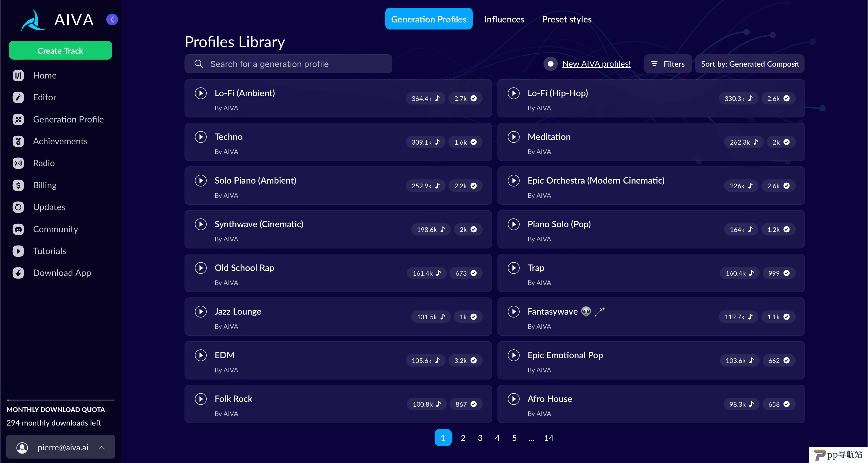Click the 294 monthly downloads left text

pyautogui.click(x=54, y=423)
